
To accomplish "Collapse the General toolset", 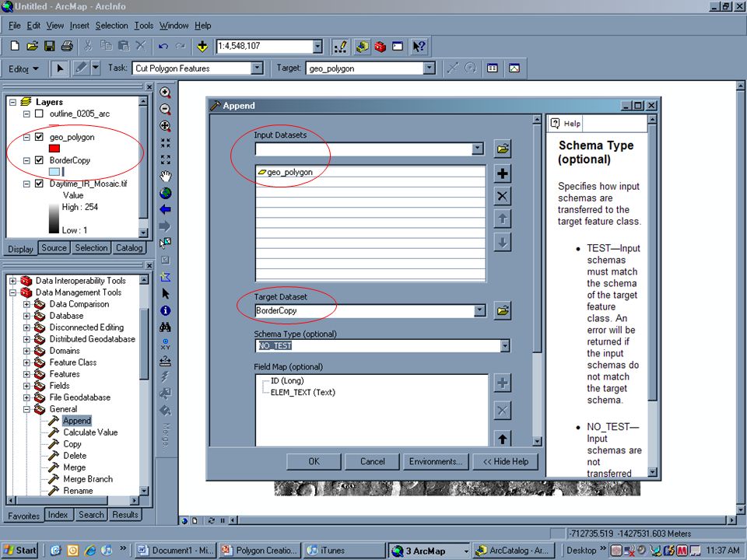I will (x=26, y=410).
